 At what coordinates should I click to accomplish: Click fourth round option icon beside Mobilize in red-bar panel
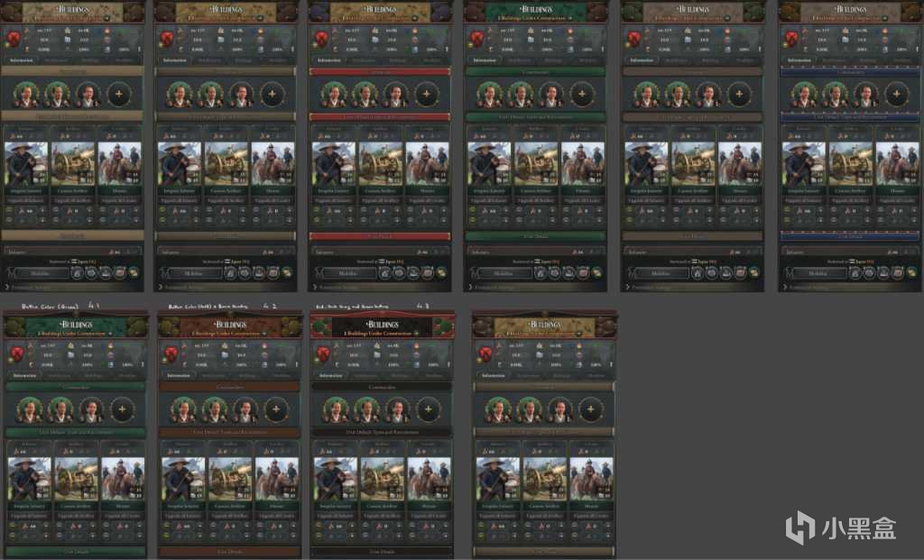pyautogui.click(x=427, y=272)
